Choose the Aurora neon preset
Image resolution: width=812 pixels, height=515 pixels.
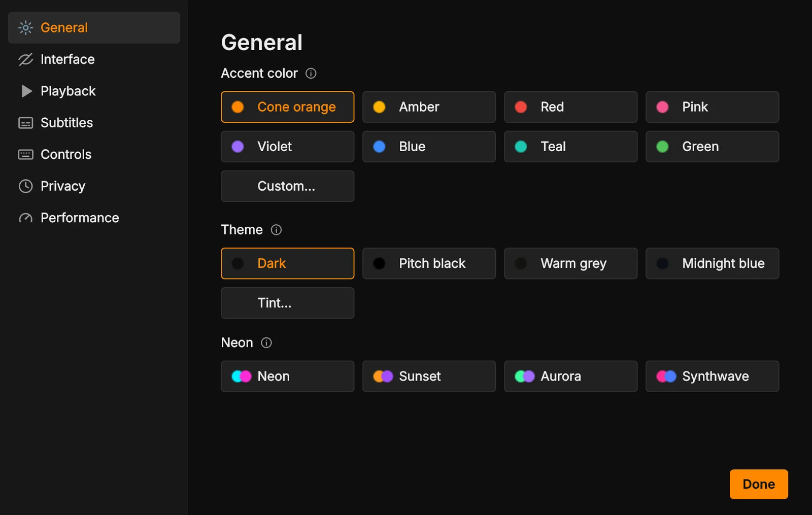(x=571, y=376)
